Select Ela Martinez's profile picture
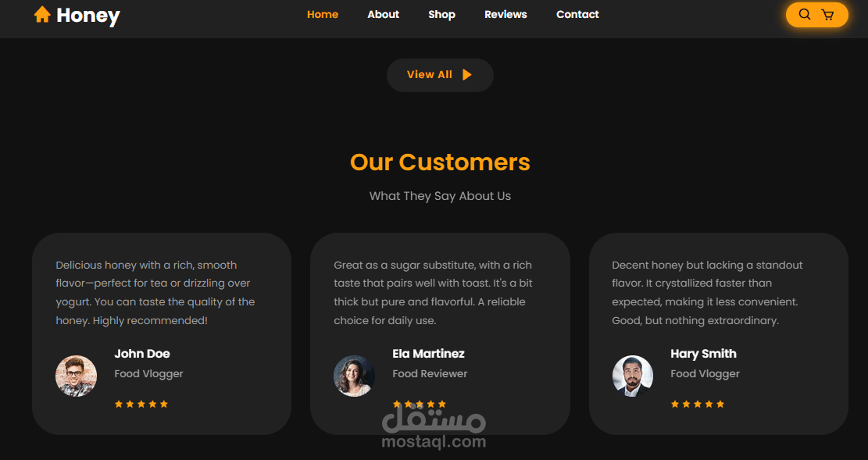 tap(354, 376)
